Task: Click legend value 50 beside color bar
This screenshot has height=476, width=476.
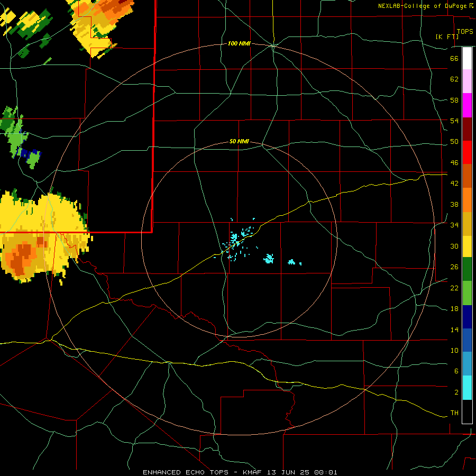Action: [454, 142]
